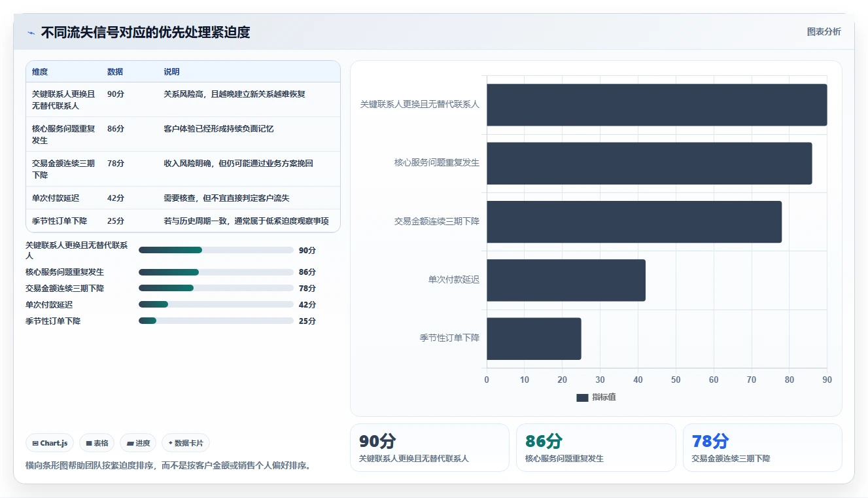The height and width of the screenshot is (498, 868).
Task: Select the 进度 tag chip
Action: [x=138, y=443]
